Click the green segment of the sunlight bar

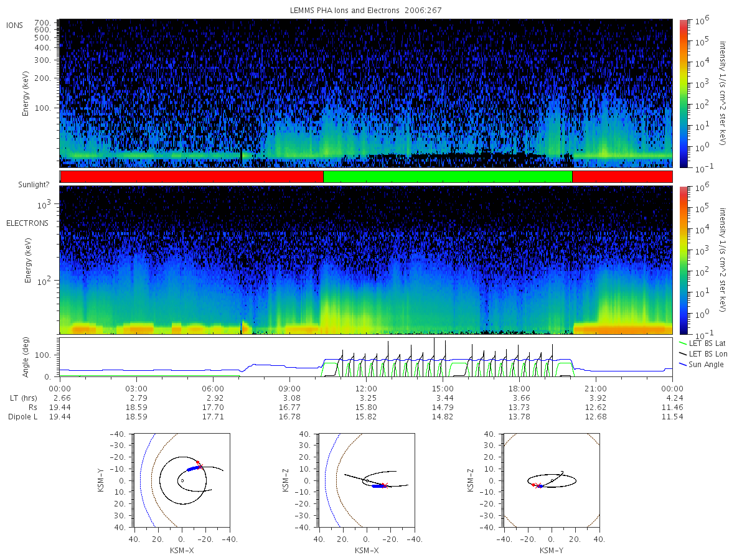tap(448, 177)
